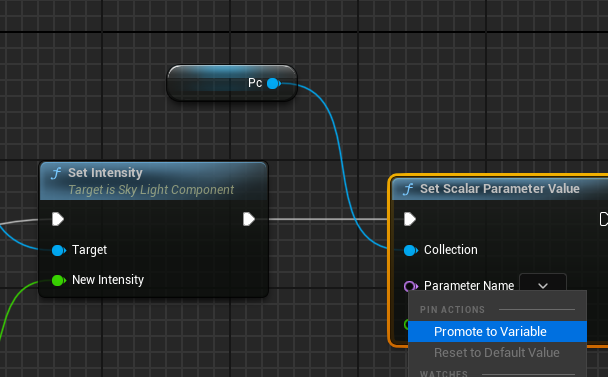Image resolution: width=608 pixels, height=377 pixels.
Task: Click the Parameter Name purple pin
Action: click(x=411, y=286)
